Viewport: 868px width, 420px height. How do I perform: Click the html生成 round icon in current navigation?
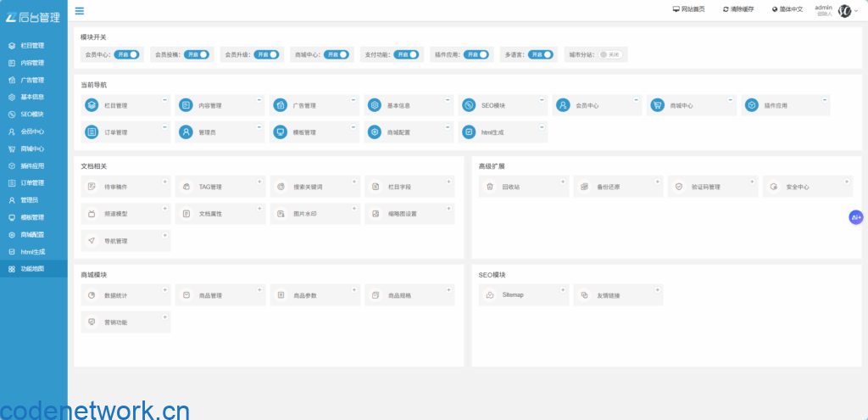click(x=469, y=132)
